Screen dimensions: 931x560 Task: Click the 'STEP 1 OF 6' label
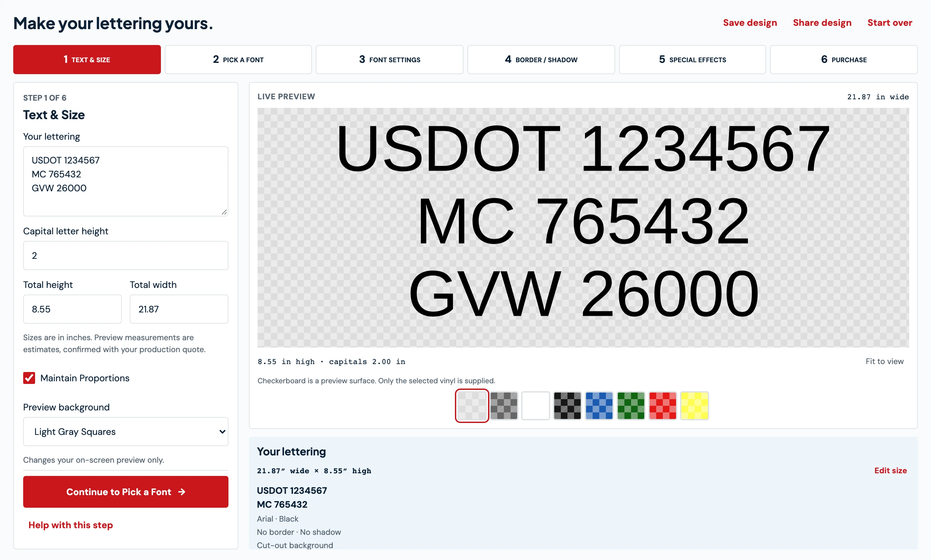click(45, 98)
